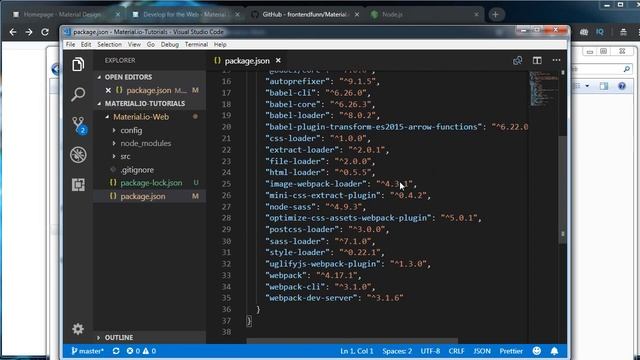This screenshot has height=360, width=640.
Task: Change language mode via JSON indicator
Action: click(x=482, y=351)
